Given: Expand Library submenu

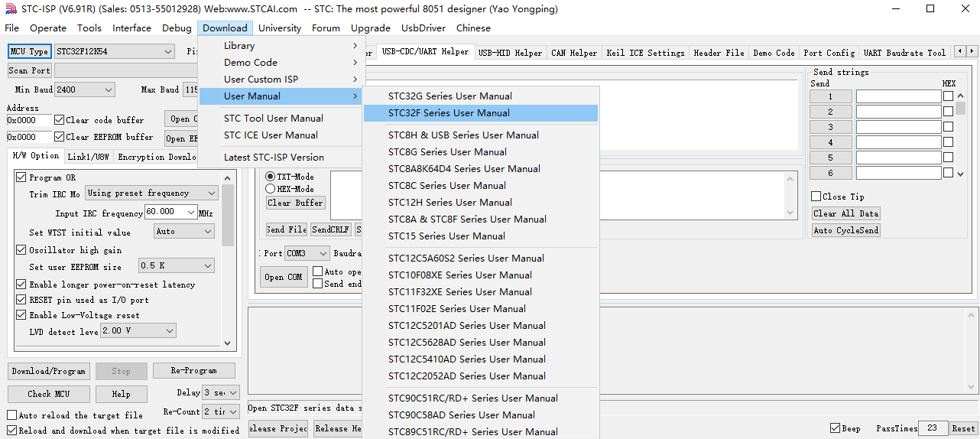Looking at the screenshot, I should [280, 46].
